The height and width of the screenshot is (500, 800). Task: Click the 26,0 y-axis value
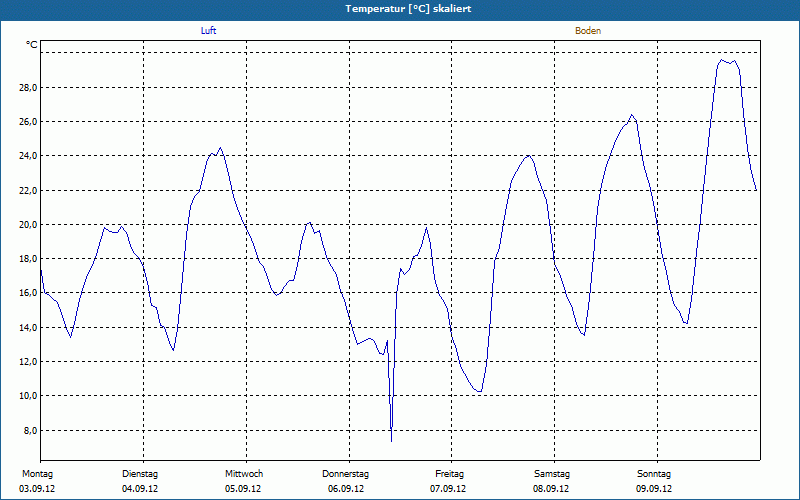(x=28, y=121)
